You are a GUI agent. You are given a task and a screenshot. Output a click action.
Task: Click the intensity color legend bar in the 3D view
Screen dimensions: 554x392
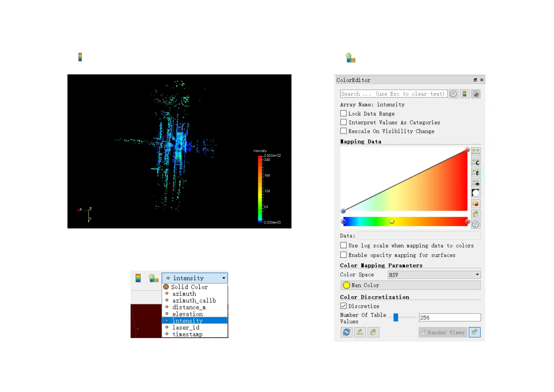pyautogui.click(x=260, y=189)
